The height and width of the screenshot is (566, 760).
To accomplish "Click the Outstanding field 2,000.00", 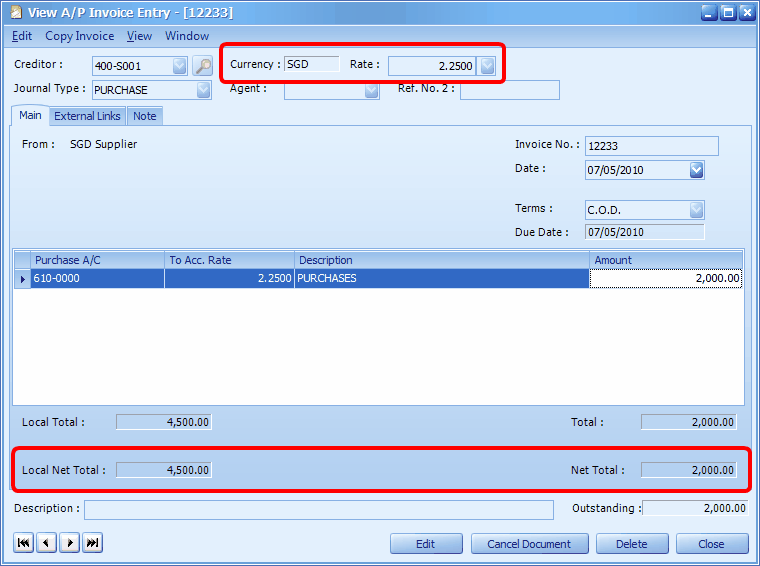I will 695,508.
